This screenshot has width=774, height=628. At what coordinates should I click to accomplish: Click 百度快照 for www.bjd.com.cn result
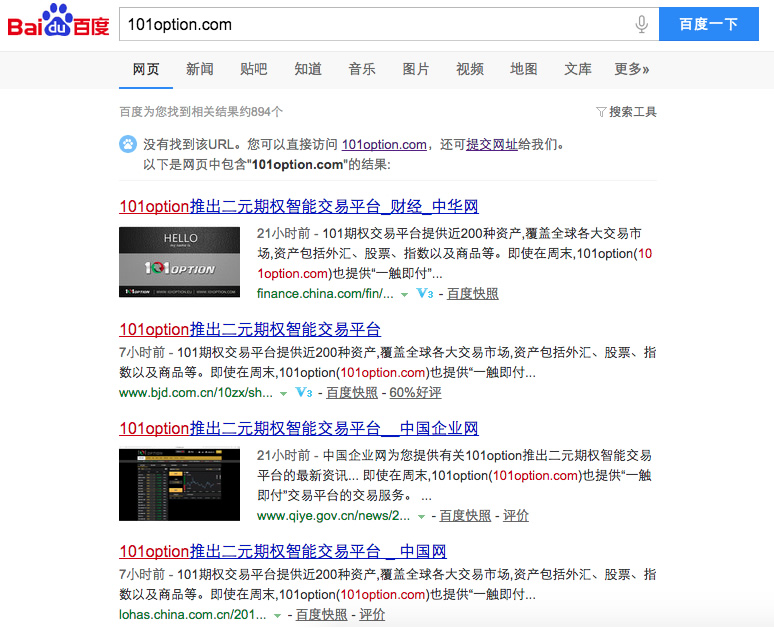351,393
